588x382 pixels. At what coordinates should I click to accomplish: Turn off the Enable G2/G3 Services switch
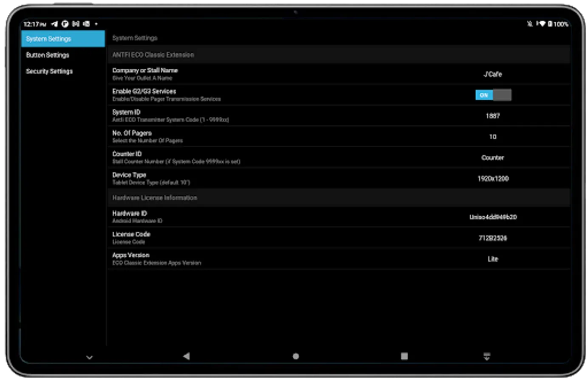(493, 95)
